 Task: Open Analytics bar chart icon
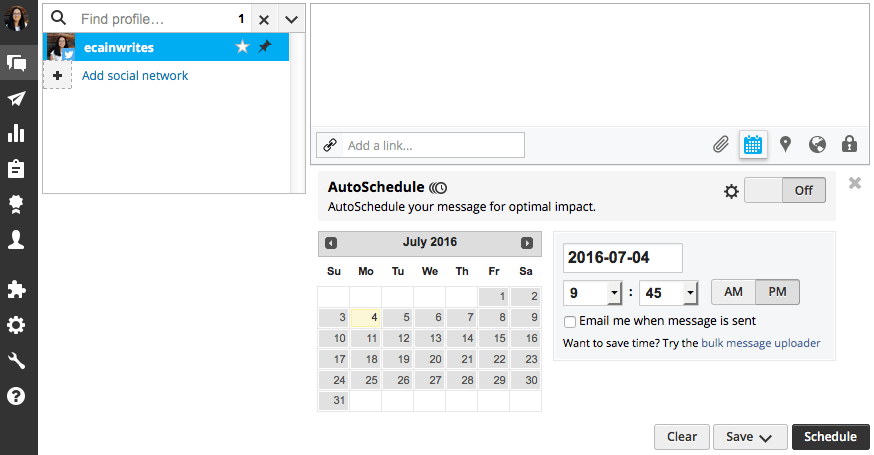(17, 133)
